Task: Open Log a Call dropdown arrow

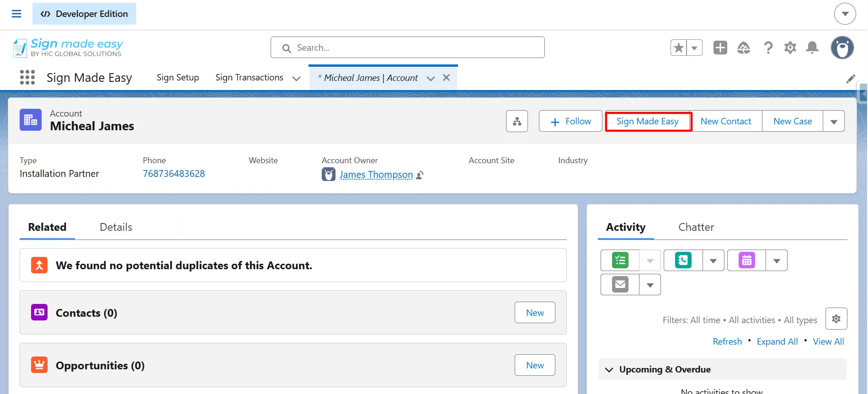Action: click(713, 261)
